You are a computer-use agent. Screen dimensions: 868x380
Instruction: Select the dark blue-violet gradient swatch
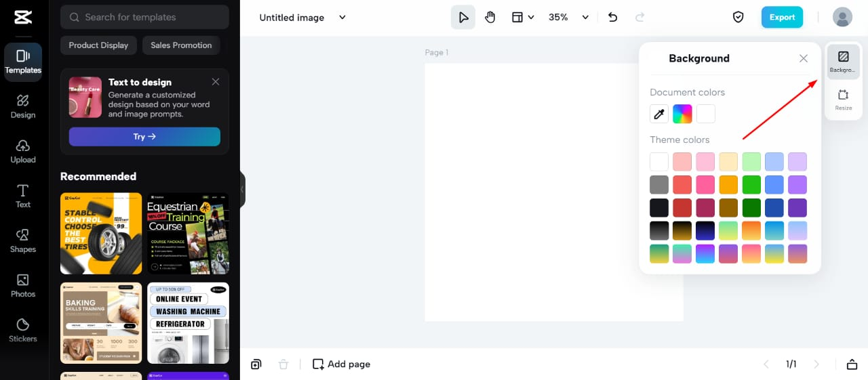tap(705, 231)
